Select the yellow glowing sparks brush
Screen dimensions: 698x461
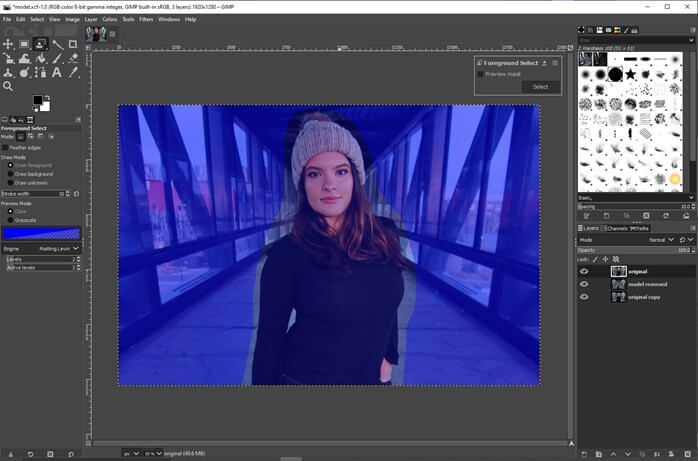click(675, 179)
